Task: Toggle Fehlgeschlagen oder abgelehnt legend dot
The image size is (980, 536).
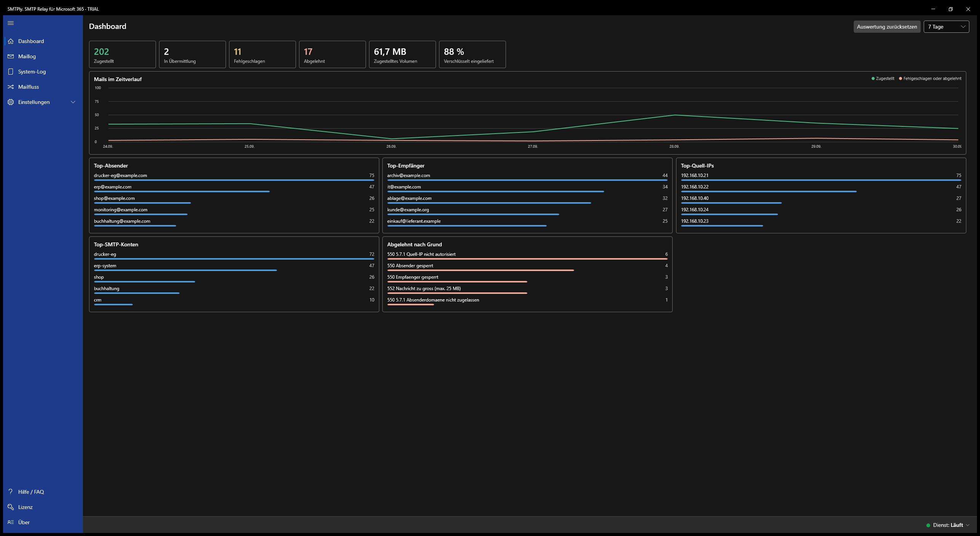Action: pyautogui.click(x=900, y=78)
